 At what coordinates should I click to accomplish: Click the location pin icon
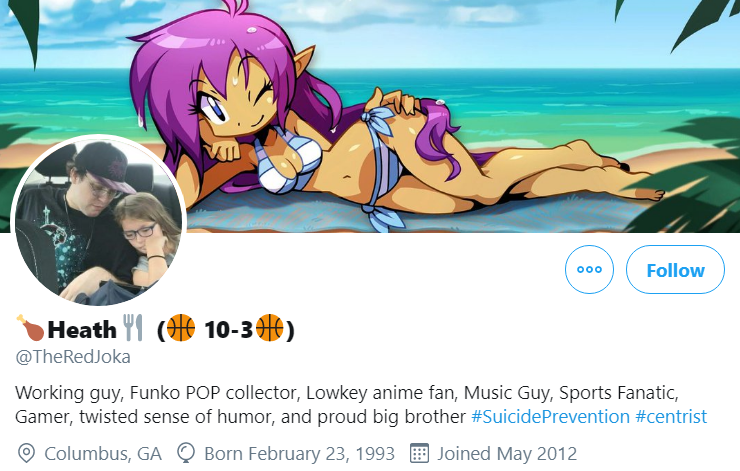(x=26, y=454)
